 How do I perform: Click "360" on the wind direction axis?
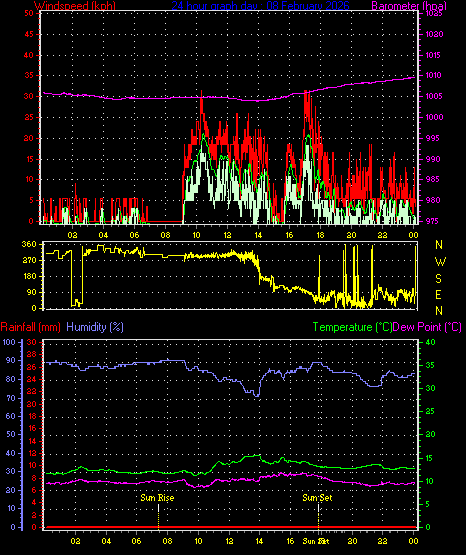click(x=29, y=244)
